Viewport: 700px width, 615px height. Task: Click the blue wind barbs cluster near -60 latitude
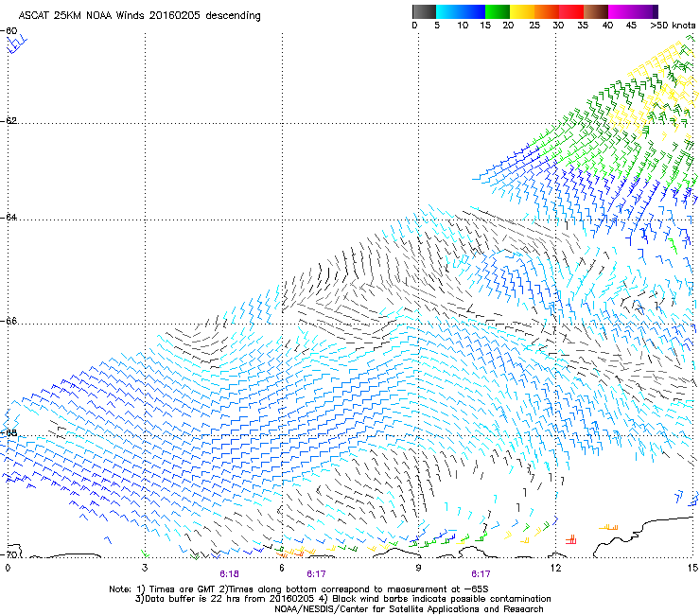tap(16, 45)
